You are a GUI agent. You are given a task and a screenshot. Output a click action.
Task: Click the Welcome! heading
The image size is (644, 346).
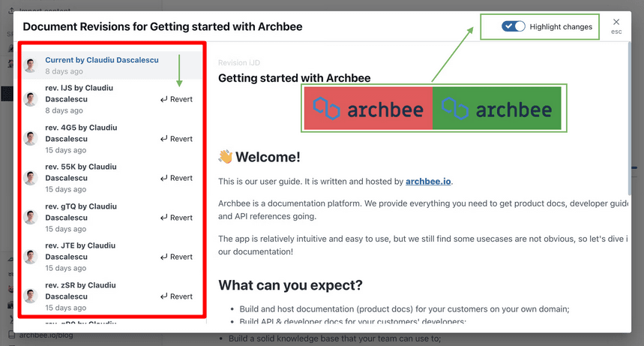[268, 157]
